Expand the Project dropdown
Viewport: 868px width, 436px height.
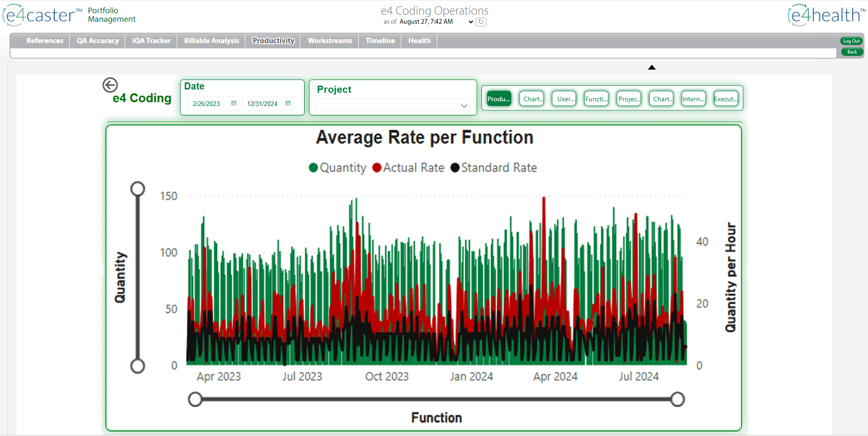click(464, 106)
